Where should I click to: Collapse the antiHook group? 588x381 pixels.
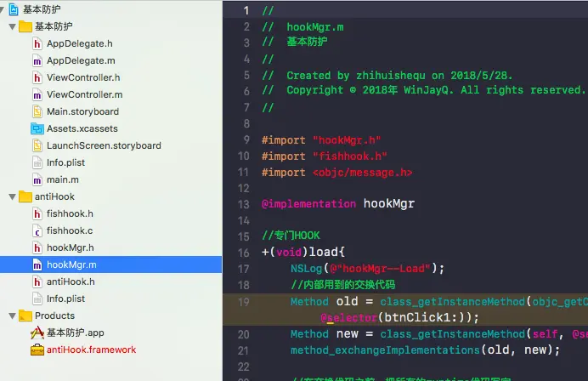pyautogui.click(x=13, y=196)
